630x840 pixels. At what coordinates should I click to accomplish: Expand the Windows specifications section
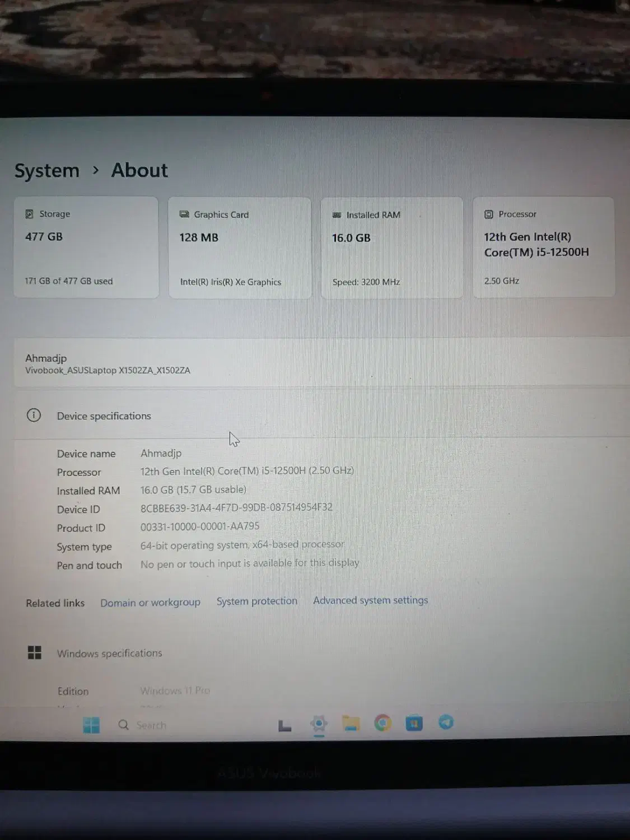109,653
